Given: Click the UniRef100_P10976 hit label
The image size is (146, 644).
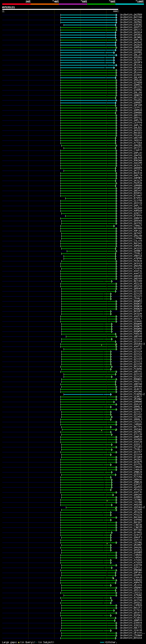Looking at the screenshot, I should coord(131,269).
